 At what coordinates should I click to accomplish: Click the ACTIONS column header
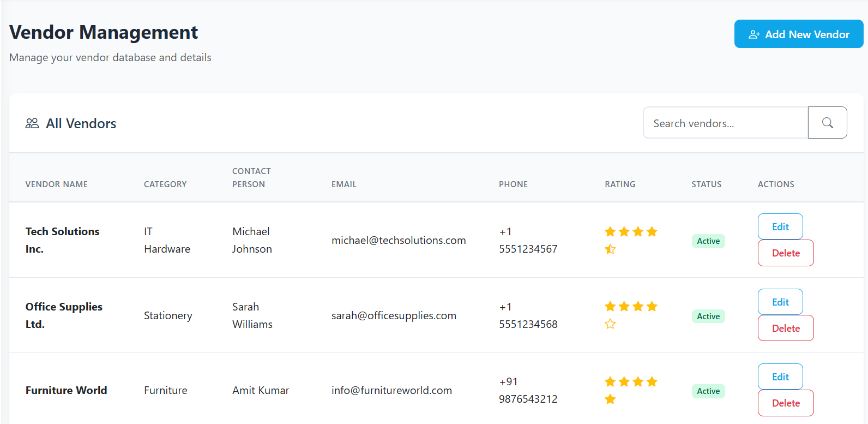[776, 184]
